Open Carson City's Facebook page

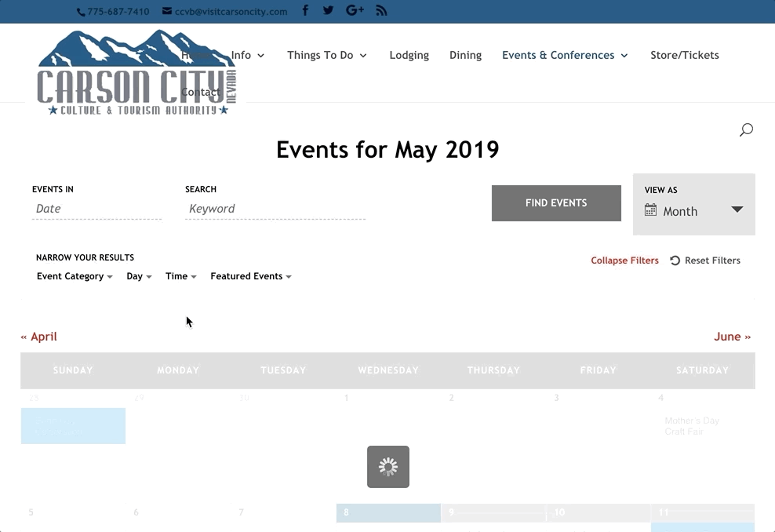[x=305, y=10]
